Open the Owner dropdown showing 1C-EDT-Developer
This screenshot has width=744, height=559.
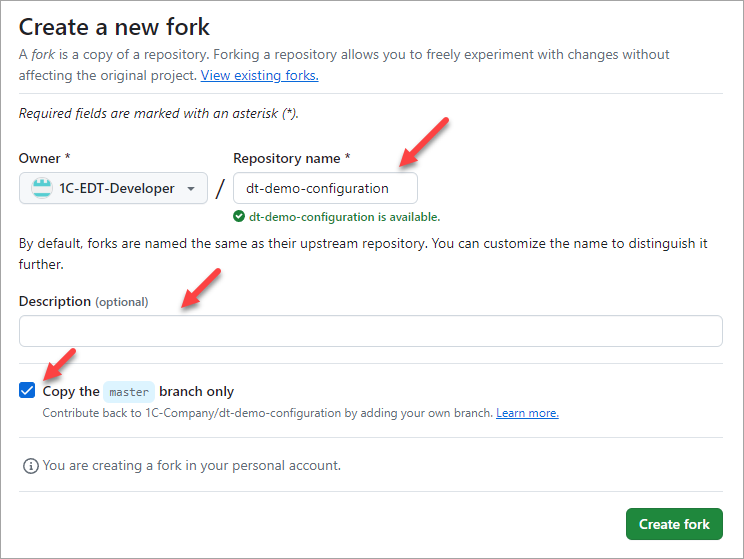coord(113,188)
